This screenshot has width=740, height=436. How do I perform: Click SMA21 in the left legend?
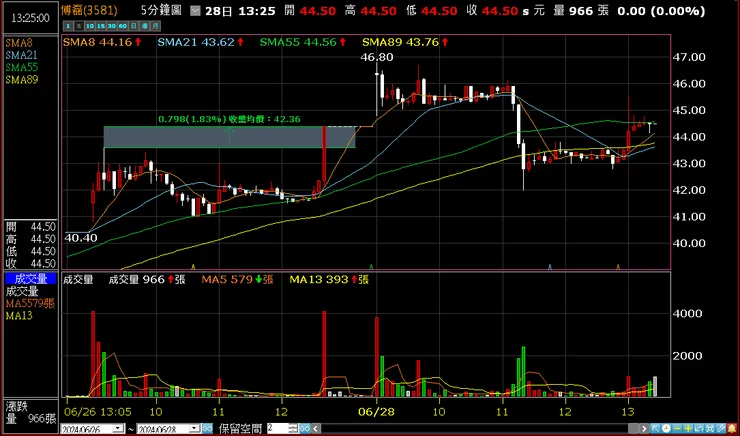pyautogui.click(x=21, y=55)
